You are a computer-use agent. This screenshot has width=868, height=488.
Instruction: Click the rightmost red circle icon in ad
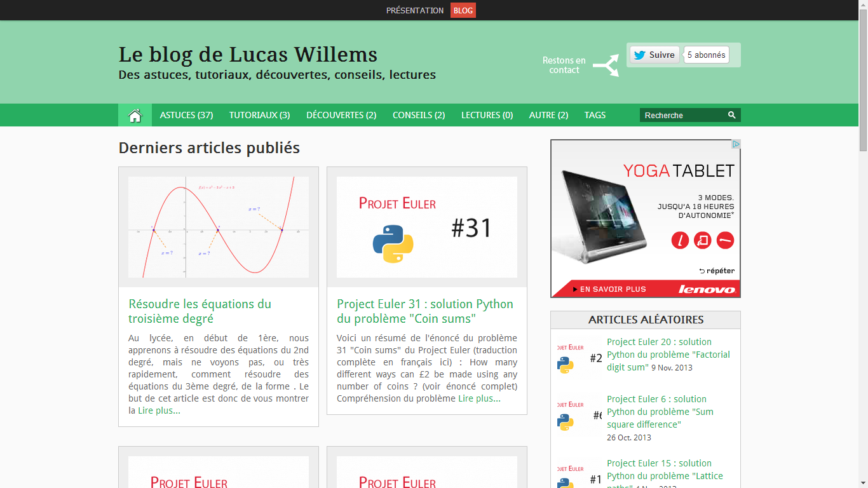coord(725,240)
